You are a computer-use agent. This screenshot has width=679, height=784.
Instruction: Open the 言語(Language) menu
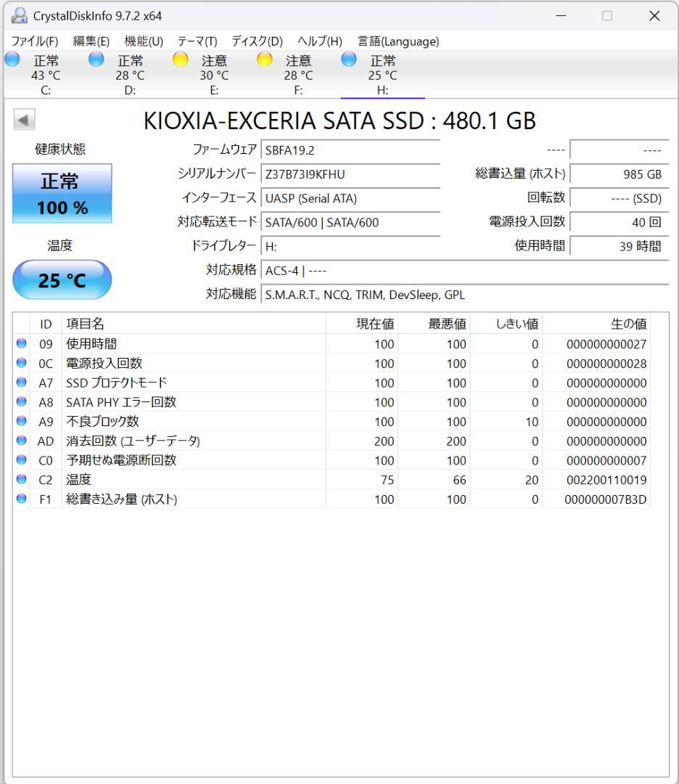pyautogui.click(x=398, y=41)
